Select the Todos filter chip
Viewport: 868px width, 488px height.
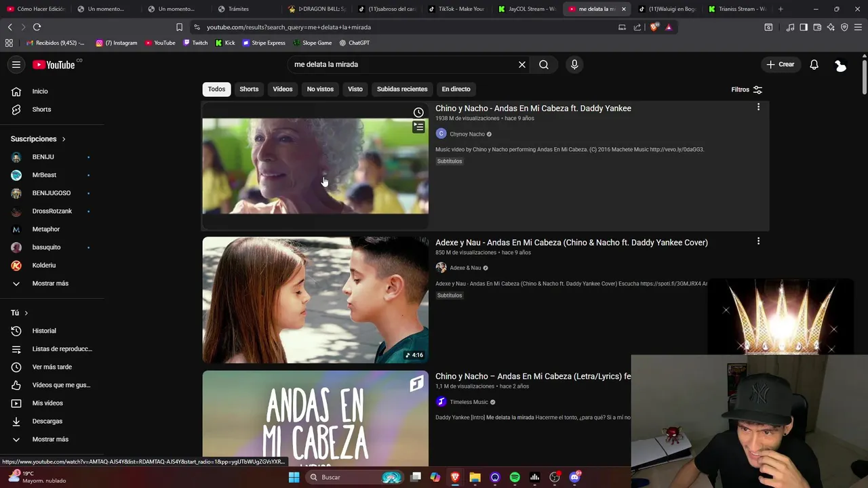tap(216, 89)
